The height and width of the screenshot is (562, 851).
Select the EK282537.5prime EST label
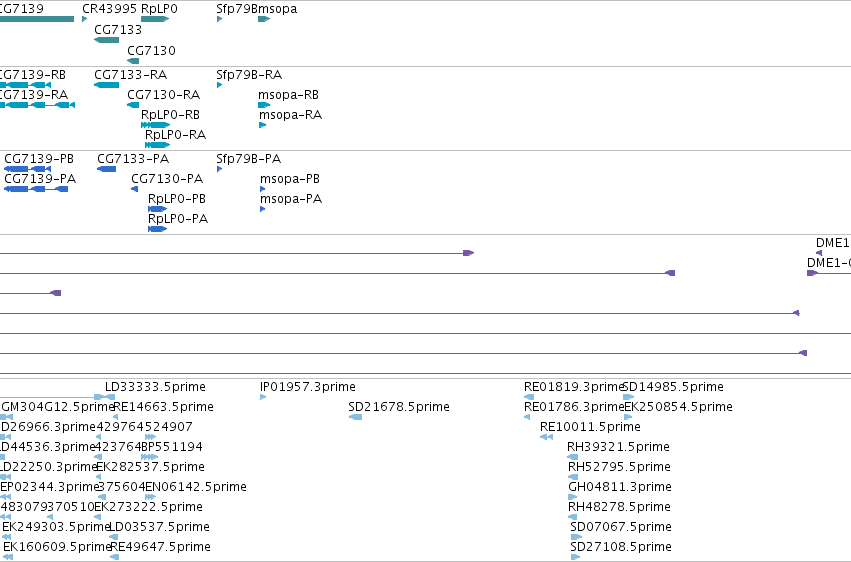coord(150,467)
